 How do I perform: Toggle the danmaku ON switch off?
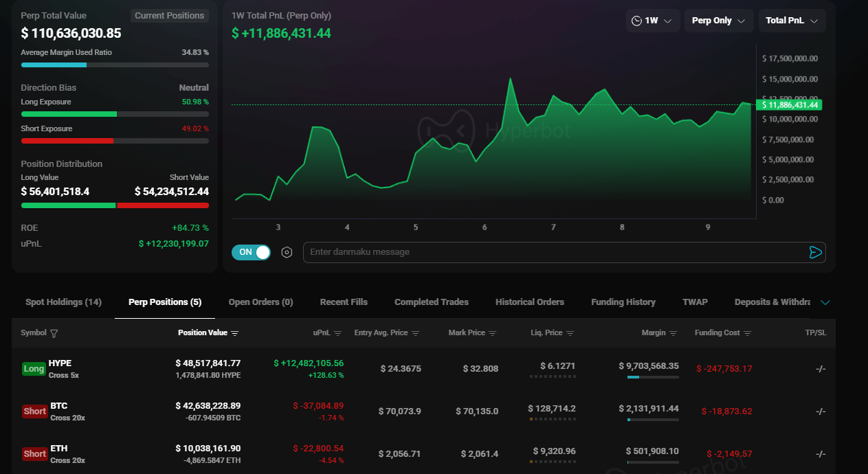(251, 252)
